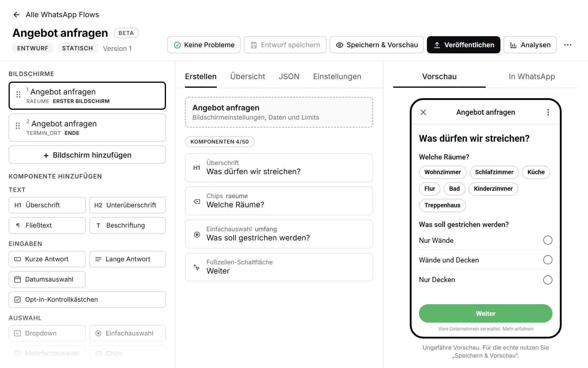Open the Einstellungen tab

click(337, 76)
